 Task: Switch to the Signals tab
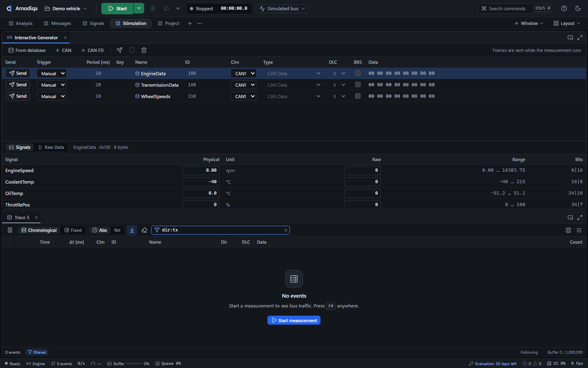pos(94,23)
